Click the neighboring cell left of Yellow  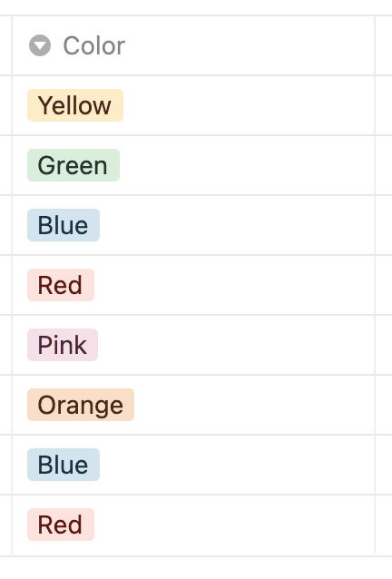(x=5, y=105)
